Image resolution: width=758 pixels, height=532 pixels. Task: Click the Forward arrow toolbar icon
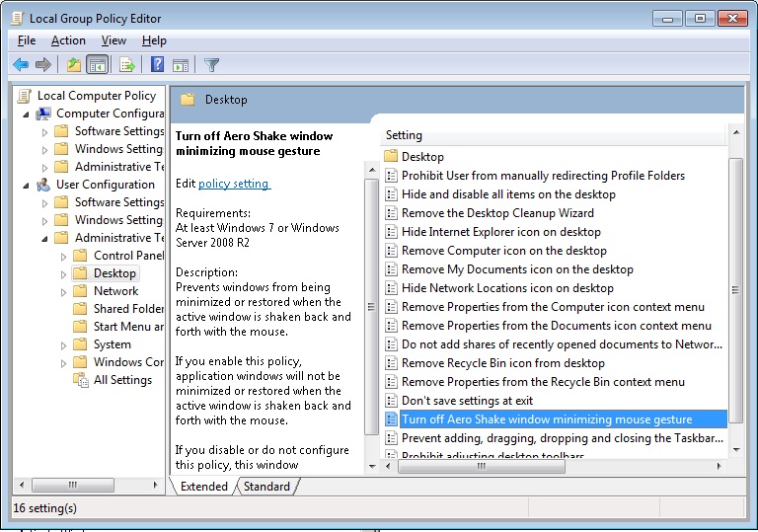42,65
